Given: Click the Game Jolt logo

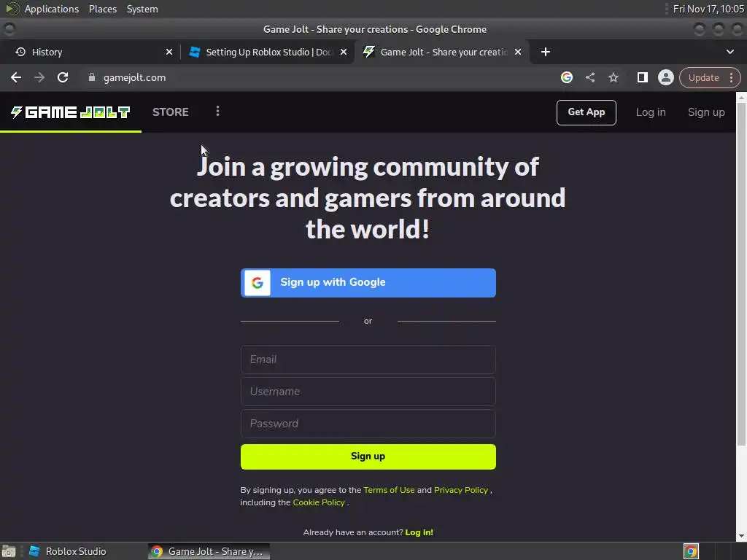Looking at the screenshot, I should [71, 112].
